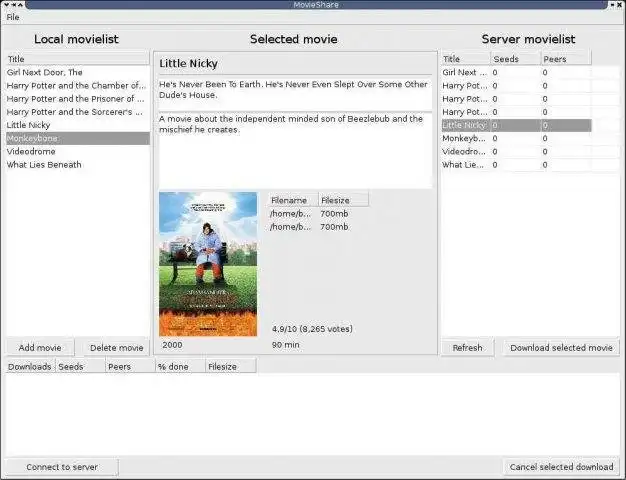Click Local movielist Title column header
Image resolution: width=626 pixels, height=480 pixels.
pyautogui.click(x=78, y=59)
